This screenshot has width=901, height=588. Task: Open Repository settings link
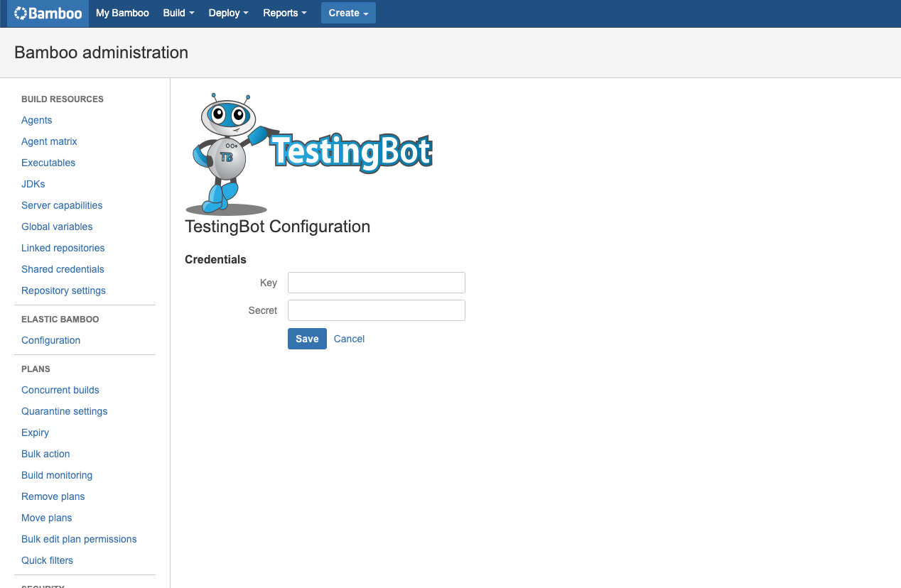pyautogui.click(x=63, y=290)
